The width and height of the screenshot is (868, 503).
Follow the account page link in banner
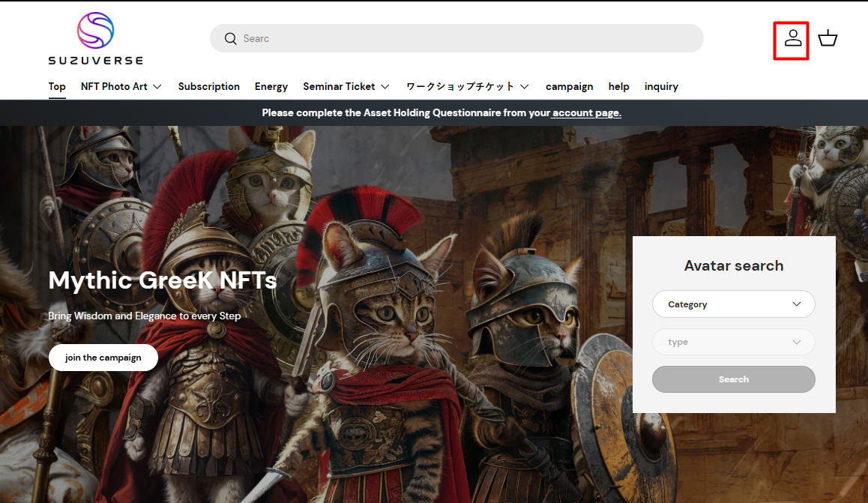(587, 112)
